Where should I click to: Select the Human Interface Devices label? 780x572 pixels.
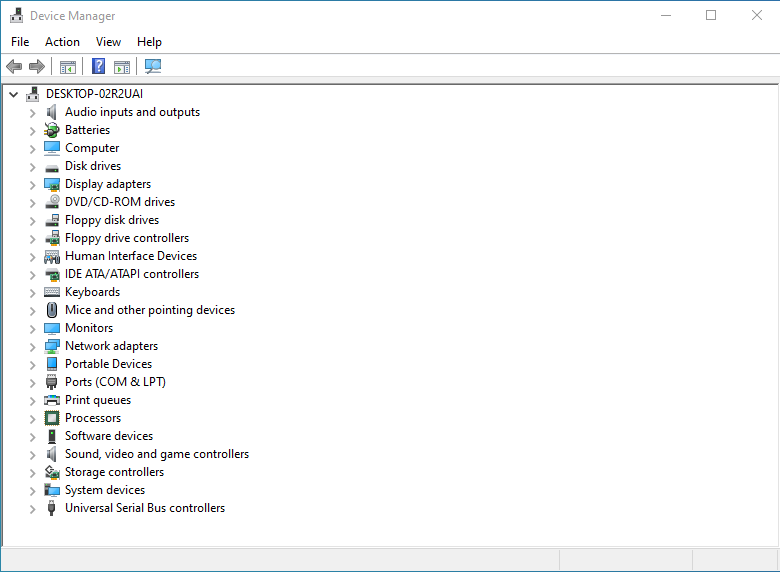pyautogui.click(x=131, y=256)
